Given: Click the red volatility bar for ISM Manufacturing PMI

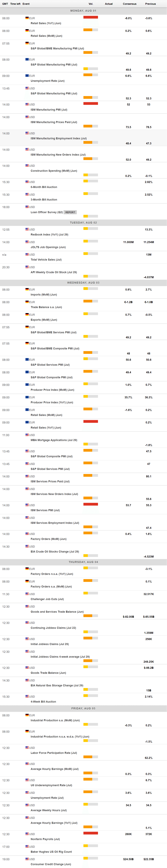Looking at the screenshot, I should coord(90,104).
